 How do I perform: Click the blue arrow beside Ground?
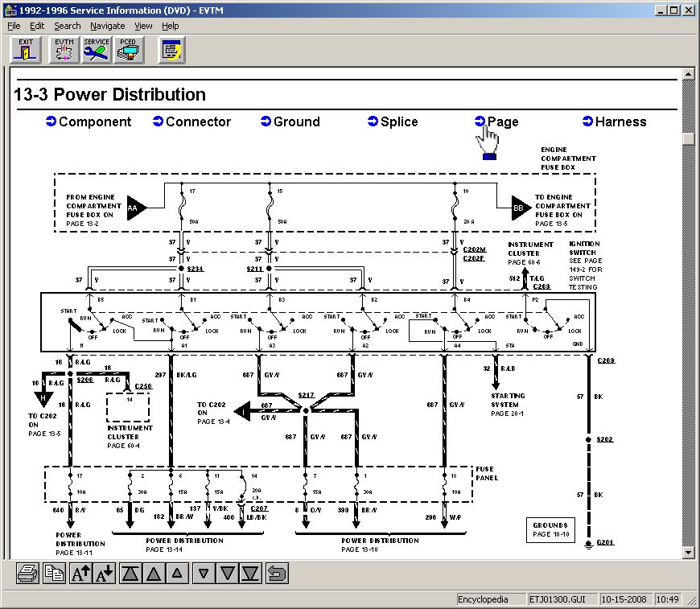[266, 121]
